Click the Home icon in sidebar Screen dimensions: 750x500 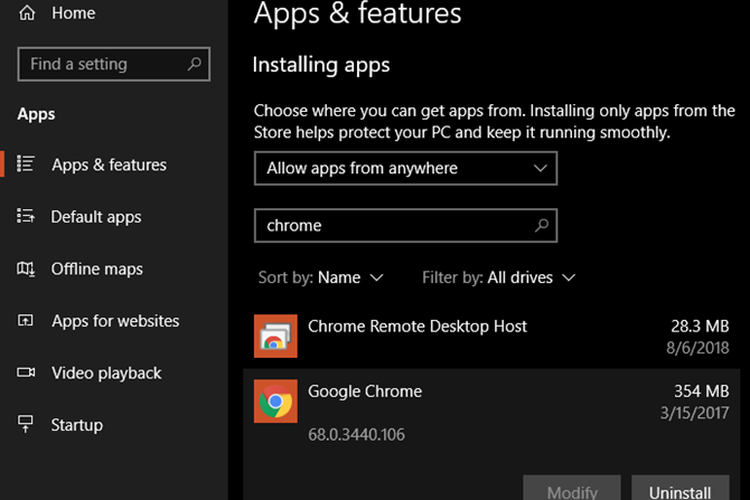pyautogui.click(x=27, y=13)
